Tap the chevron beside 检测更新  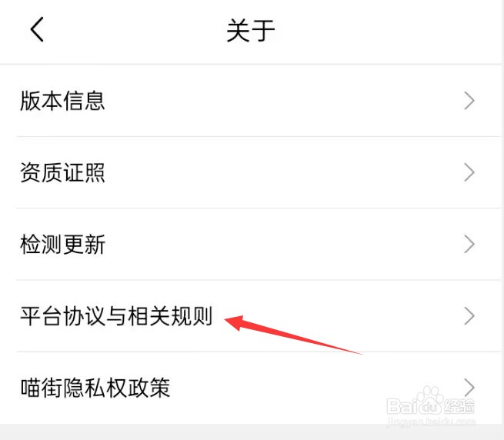(x=469, y=244)
